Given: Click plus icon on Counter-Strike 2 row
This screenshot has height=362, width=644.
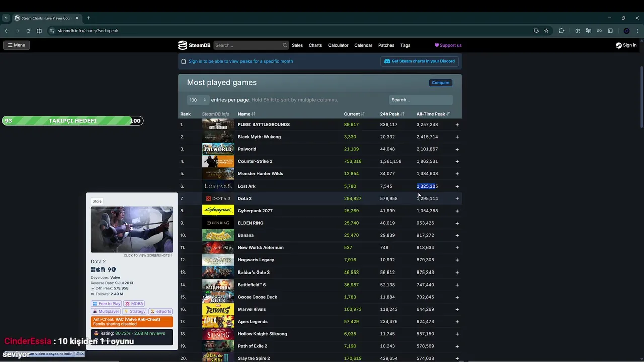Looking at the screenshot, I should point(457,161).
